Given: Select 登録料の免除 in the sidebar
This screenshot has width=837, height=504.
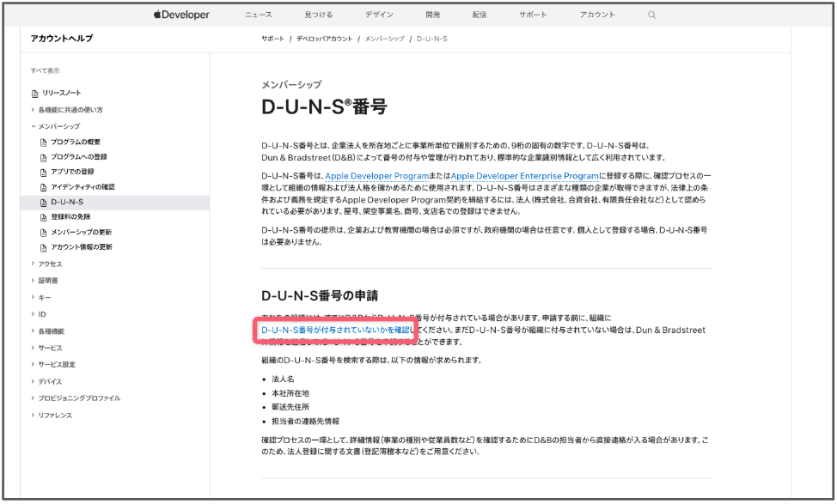Looking at the screenshot, I should pos(71,217).
